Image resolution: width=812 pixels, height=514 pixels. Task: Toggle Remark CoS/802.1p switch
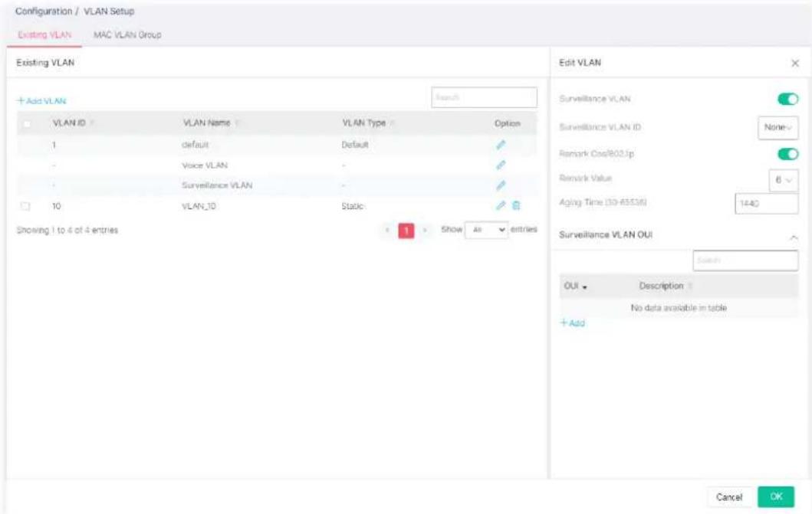pos(787,154)
